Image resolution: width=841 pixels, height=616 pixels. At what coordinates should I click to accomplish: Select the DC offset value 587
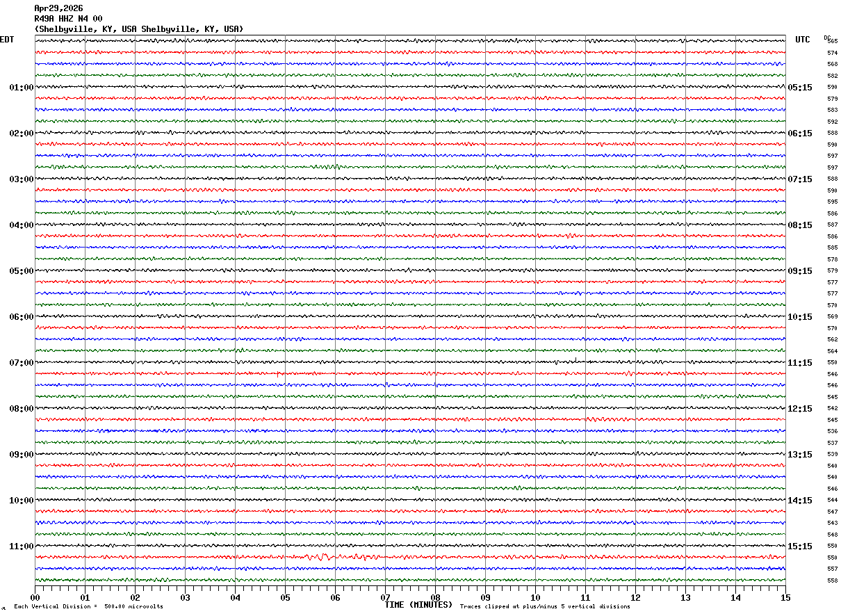pyautogui.click(x=832, y=225)
